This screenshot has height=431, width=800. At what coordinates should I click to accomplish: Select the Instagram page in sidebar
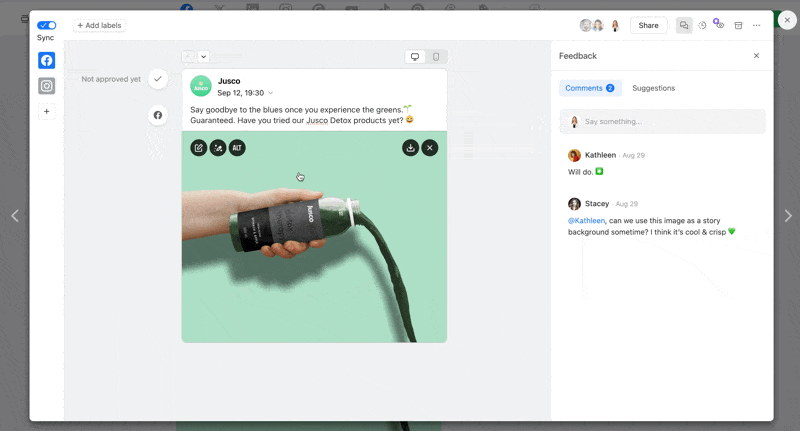(46, 86)
